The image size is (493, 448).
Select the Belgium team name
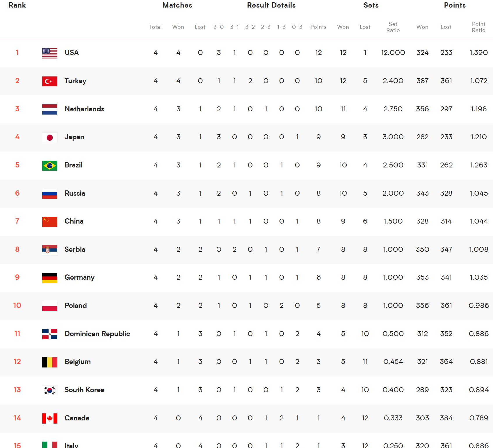(x=78, y=362)
